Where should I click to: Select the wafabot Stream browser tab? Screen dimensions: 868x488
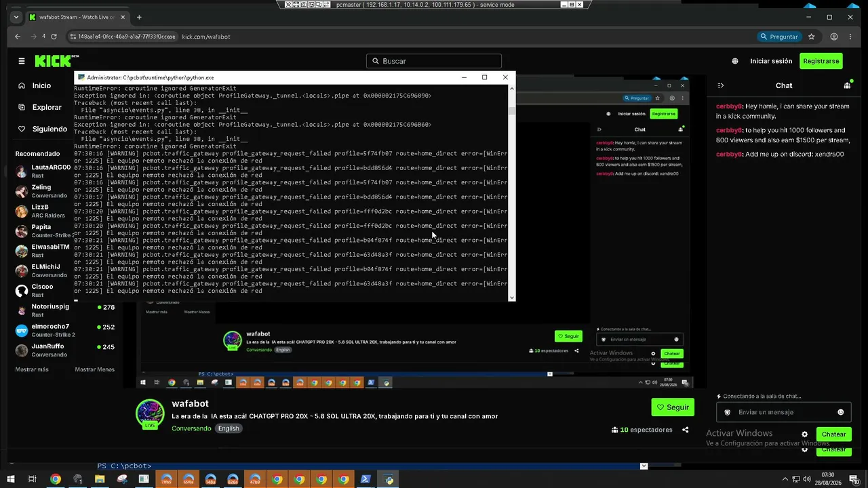(x=76, y=17)
